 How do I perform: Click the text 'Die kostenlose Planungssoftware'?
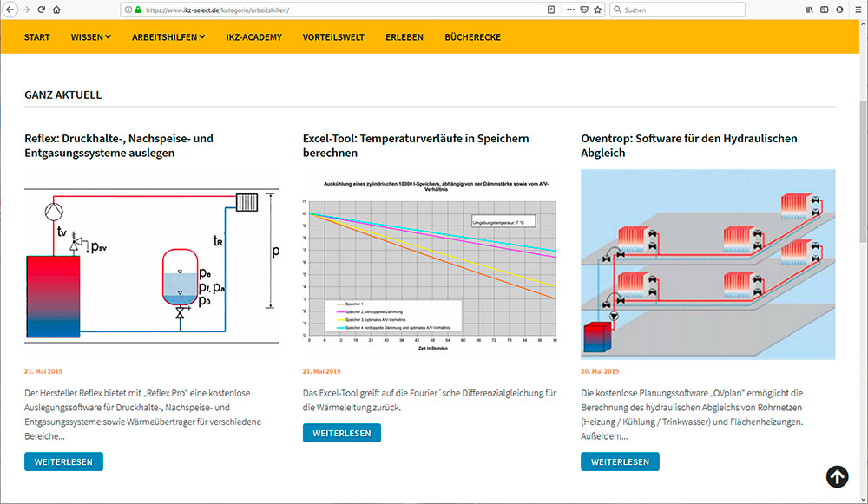(x=644, y=393)
